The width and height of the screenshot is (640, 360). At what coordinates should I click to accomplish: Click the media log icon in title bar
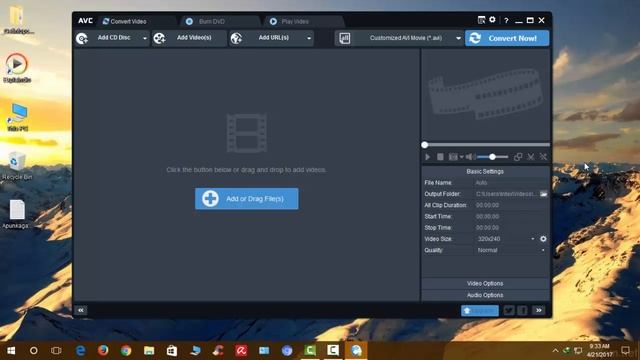pos(482,20)
